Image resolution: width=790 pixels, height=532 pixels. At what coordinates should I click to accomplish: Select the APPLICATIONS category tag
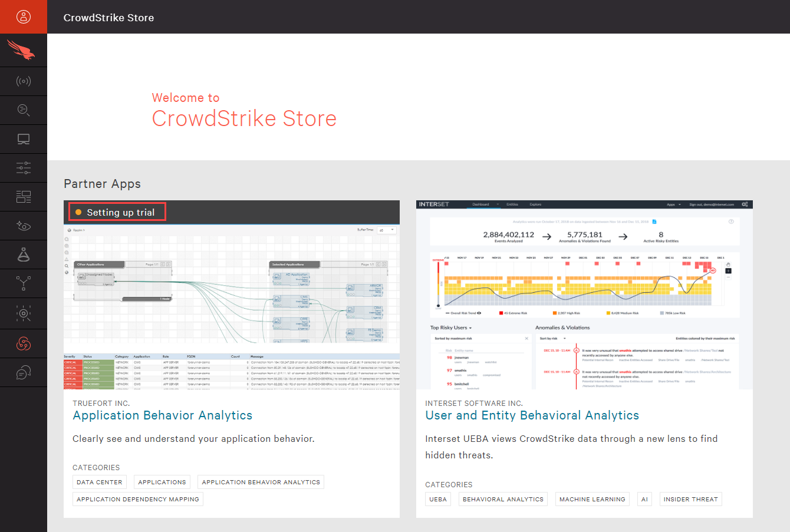162,482
